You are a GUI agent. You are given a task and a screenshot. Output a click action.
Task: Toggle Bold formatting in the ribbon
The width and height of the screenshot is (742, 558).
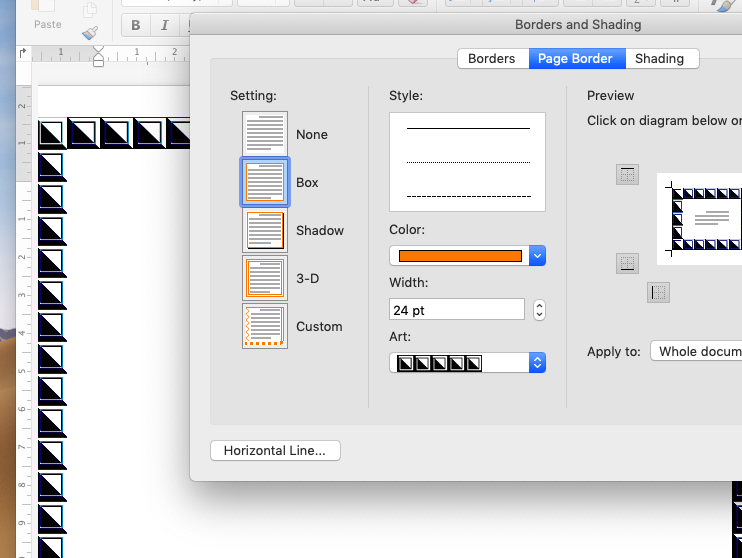coord(136,25)
